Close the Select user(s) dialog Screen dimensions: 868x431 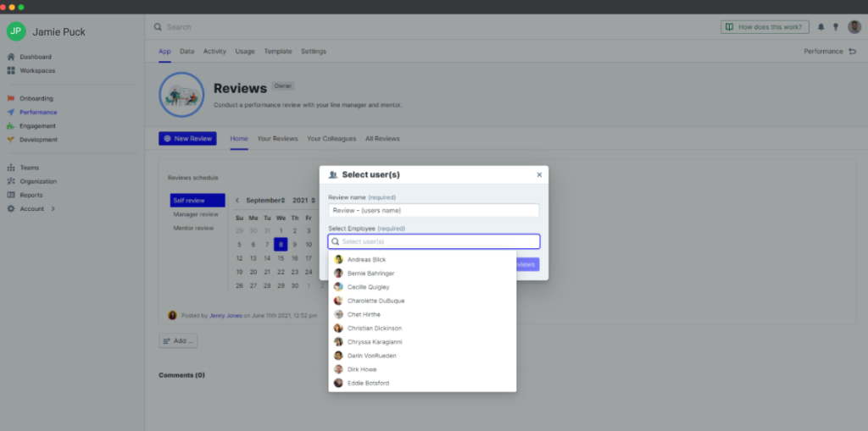click(x=539, y=174)
